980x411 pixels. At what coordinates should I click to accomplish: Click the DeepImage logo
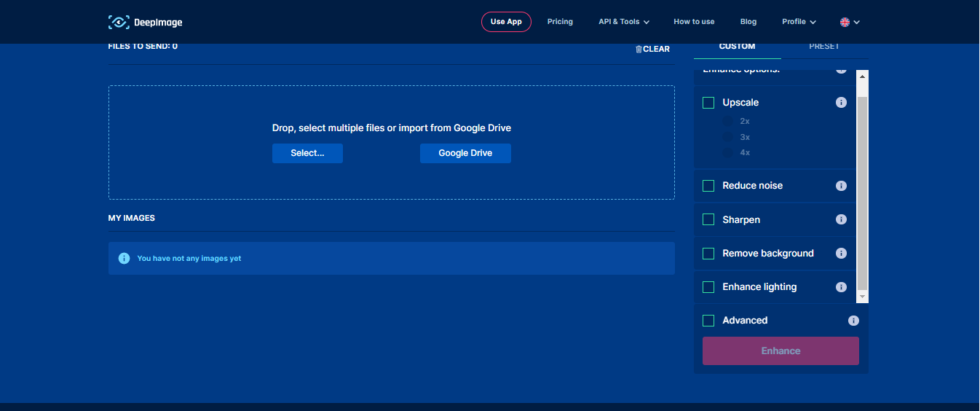[145, 22]
